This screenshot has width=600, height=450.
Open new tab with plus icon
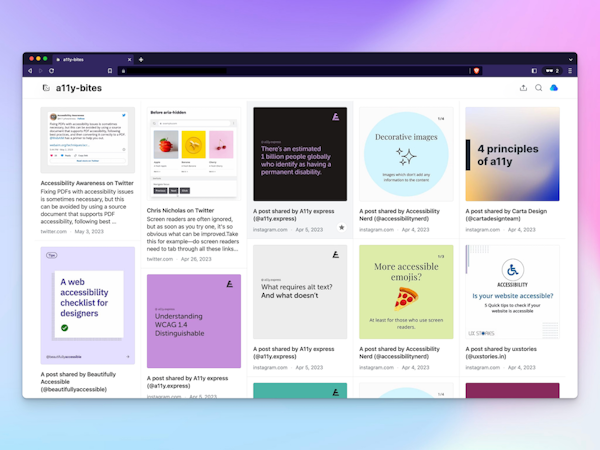[141, 59]
